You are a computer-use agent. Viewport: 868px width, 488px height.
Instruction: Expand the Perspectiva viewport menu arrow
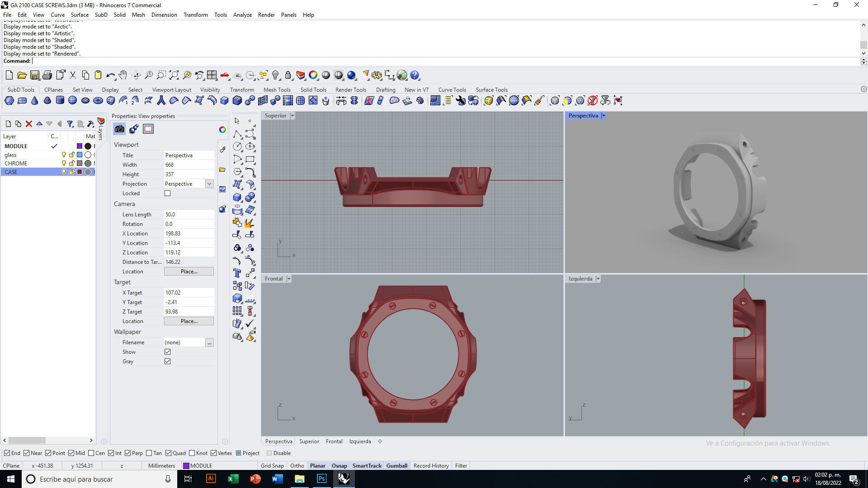point(604,116)
